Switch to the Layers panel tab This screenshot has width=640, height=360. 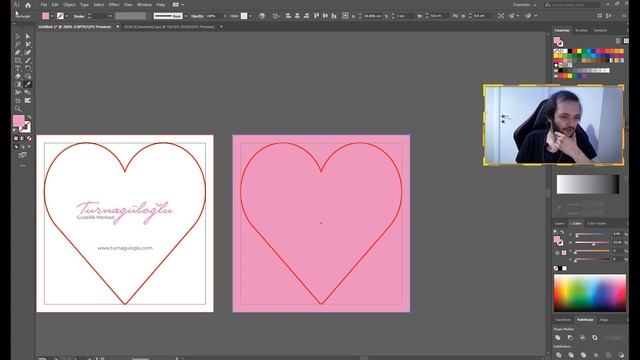560,224
